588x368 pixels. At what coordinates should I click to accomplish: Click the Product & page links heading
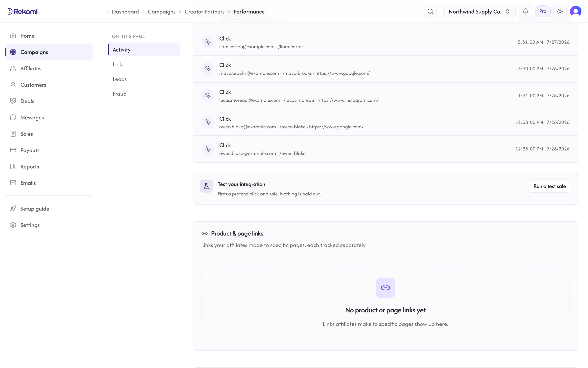click(237, 233)
